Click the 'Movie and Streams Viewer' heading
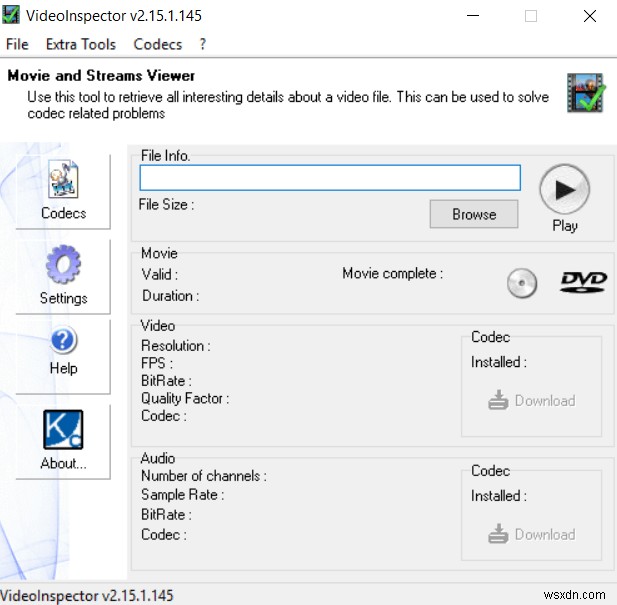Image resolution: width=617 pixels, height=605 pixels. 101,76
